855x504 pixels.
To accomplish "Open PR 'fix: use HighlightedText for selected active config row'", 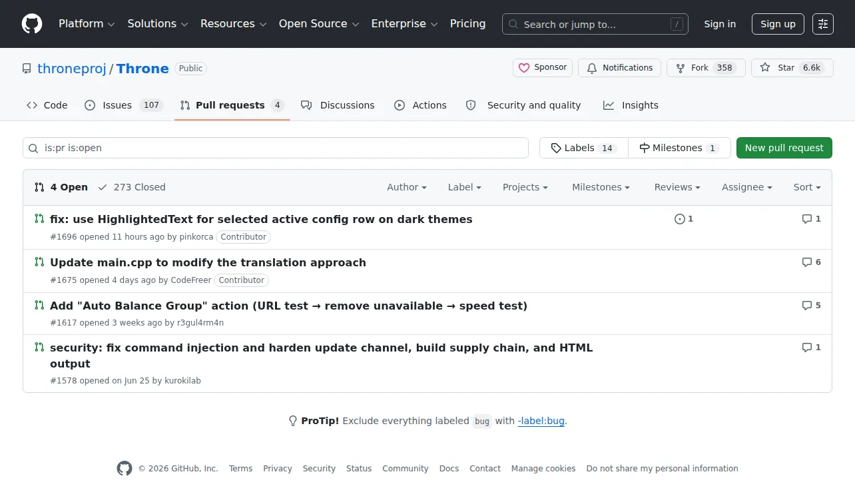I will [261, 219].
